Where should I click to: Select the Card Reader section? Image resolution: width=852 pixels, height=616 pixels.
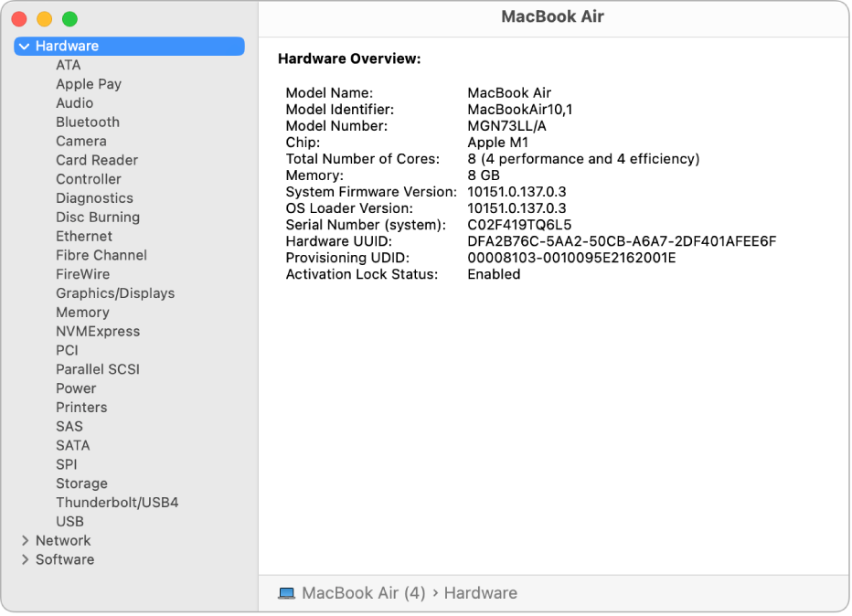coord(97,160)
